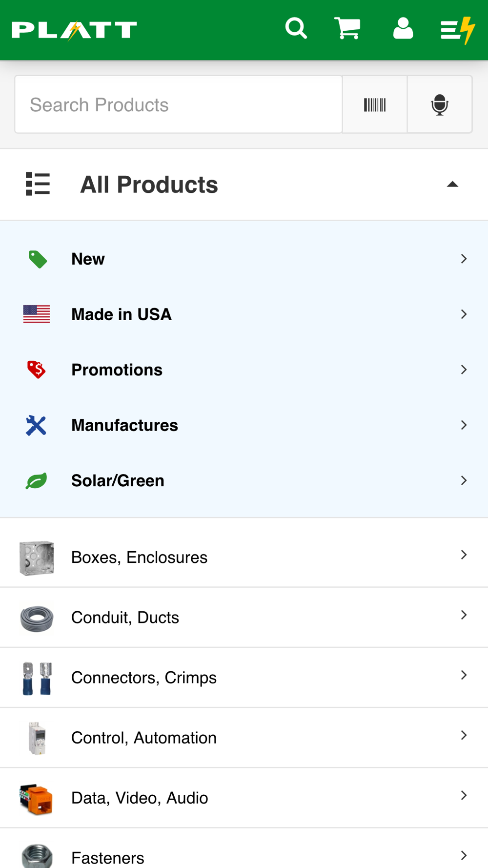Click the Platt logo
488x868 pixels.
click(x=74, y=30)
